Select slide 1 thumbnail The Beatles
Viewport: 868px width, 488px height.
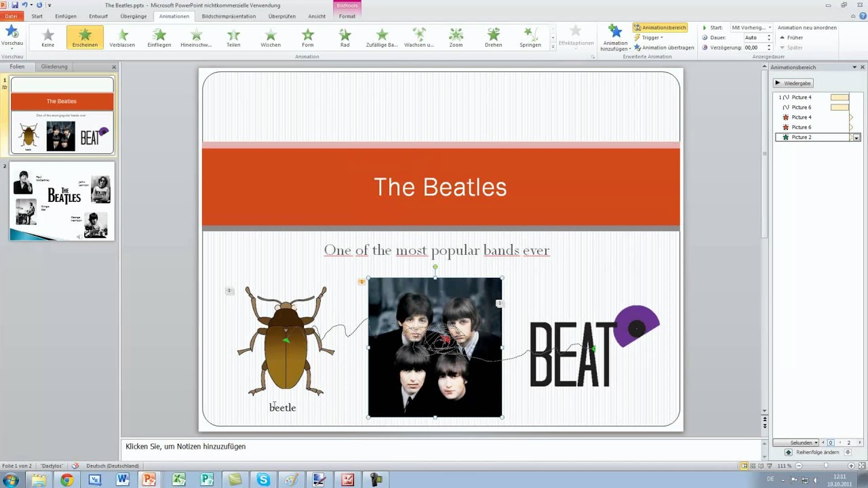[62, 115]
